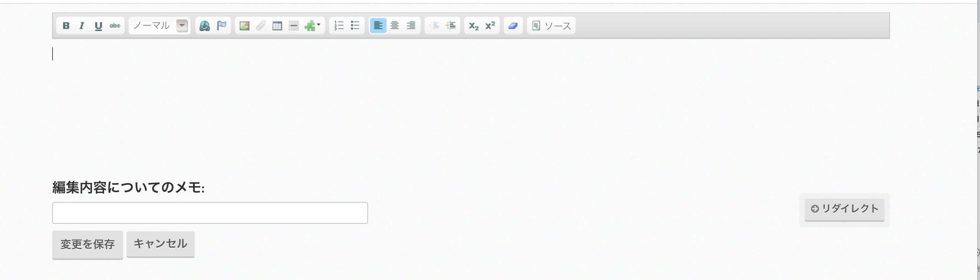Image resolution: width=980 pixels, height=280 pixels.
Task: Focus the 編集内容についてのメモ input field
Action: pos(210,213)
